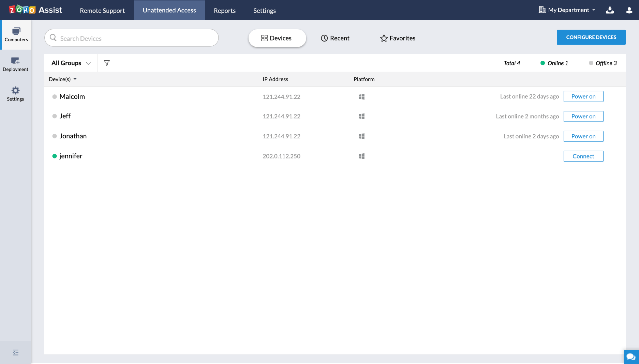The image size is (639, 364).
Task: Click the download icon in the header
Action: click(610, 10)
